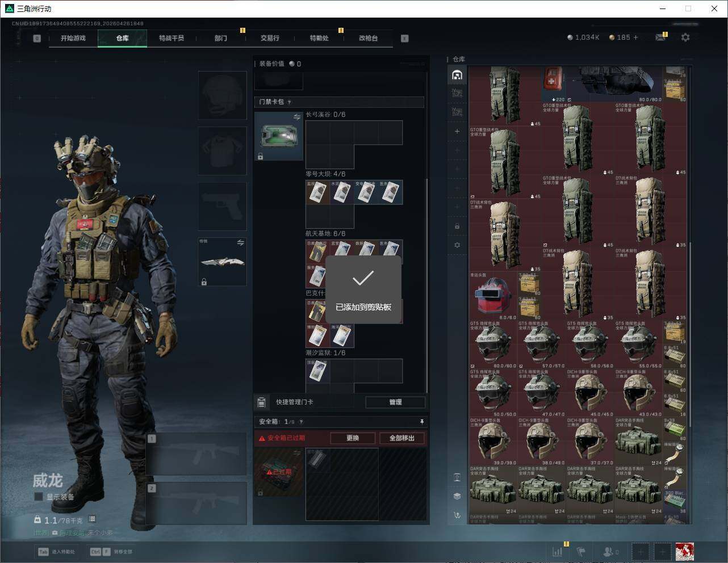The height and width of the screenshot is (563, 728).
Task: Click the player avatar in bottom right
Action: pyautogui.click(x=685, y=552)
